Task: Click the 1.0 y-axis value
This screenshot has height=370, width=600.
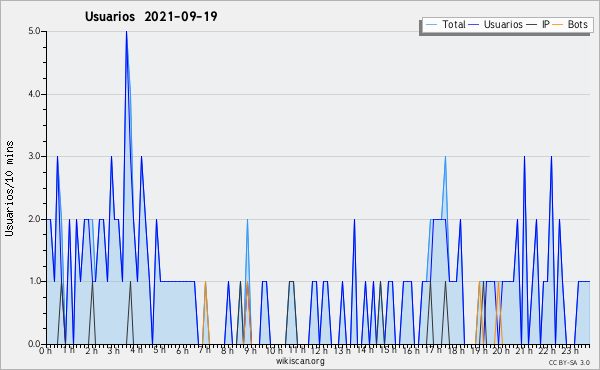Action: click(34, 281)
